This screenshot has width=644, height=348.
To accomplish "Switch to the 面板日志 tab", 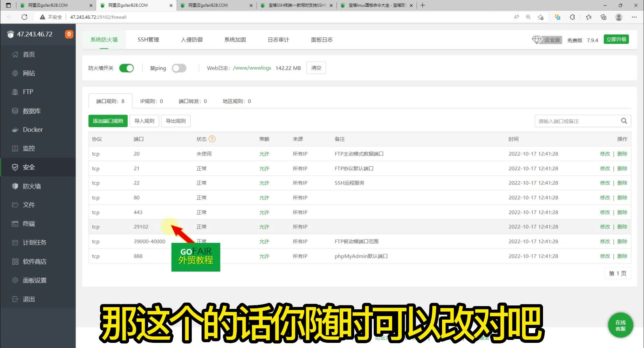I will tap(322, 40).
